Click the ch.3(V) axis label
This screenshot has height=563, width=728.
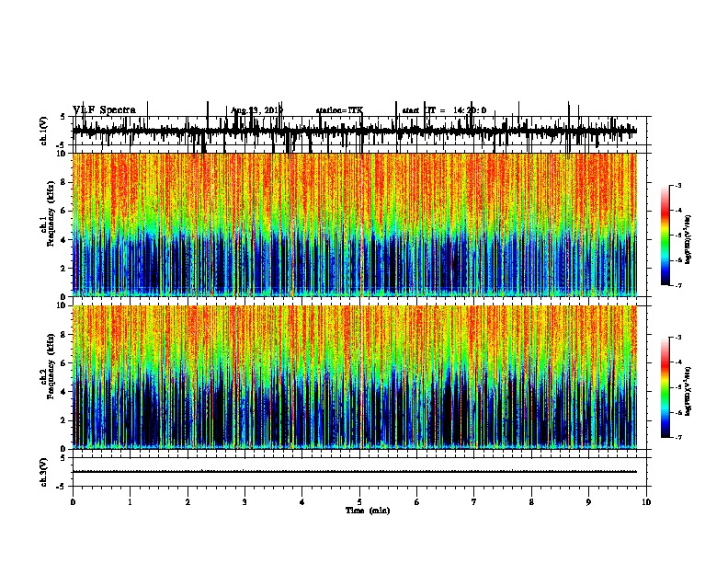tap(44, 472)
